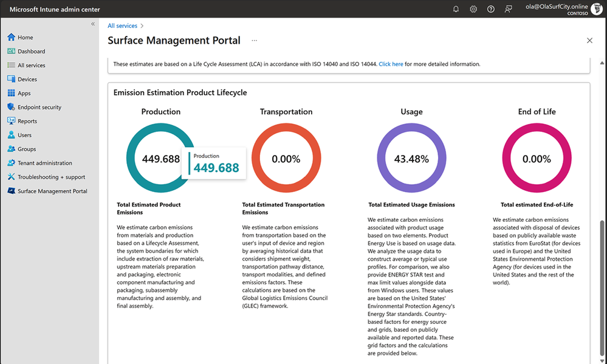Screen dimensions: 607x364
Task: Click 'Total estimated End-of-Life' heading
Action: (x=537, y=205)
